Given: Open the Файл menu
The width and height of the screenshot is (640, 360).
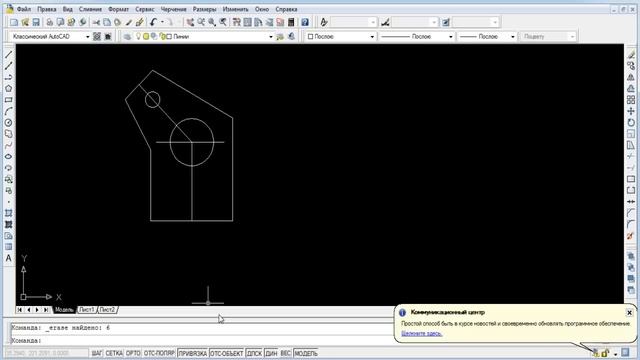Looking at the screenshot, I should click(x=24, y=9).
